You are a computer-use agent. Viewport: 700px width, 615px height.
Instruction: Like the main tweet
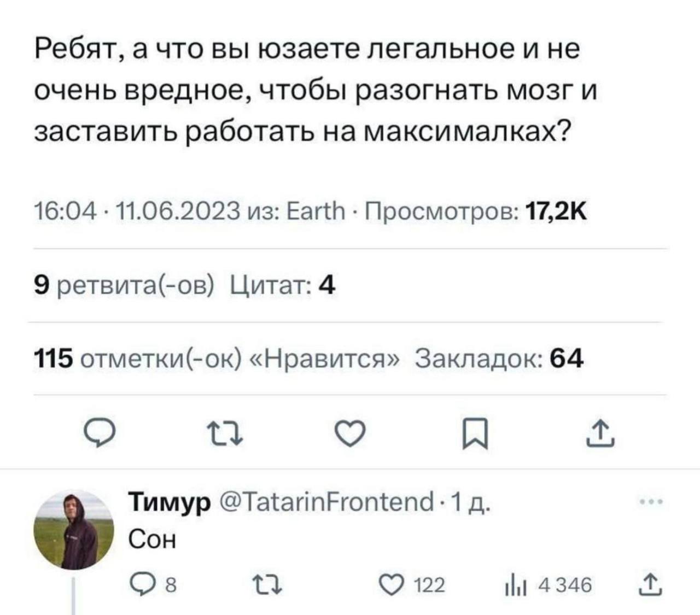(x=348, y=435)
